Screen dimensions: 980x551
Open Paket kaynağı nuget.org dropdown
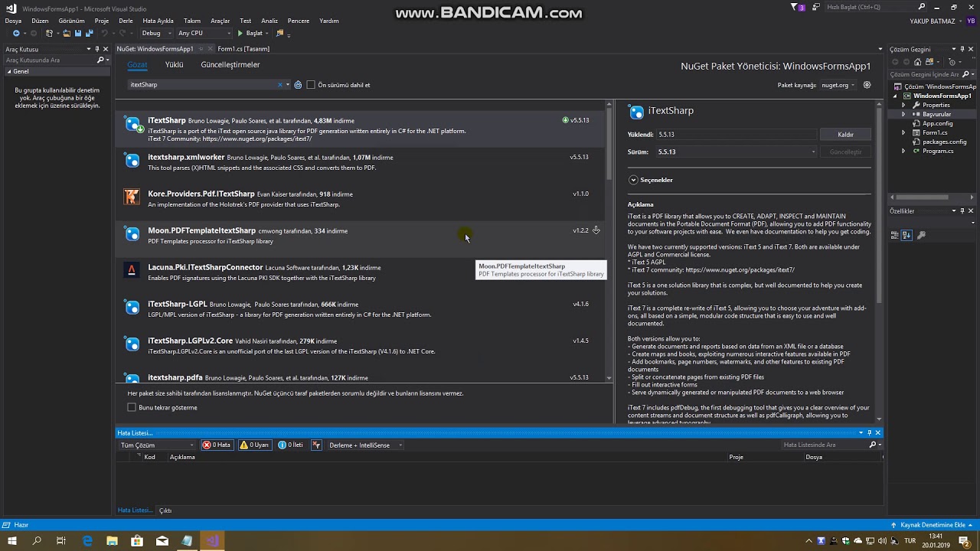coord(838,85)
